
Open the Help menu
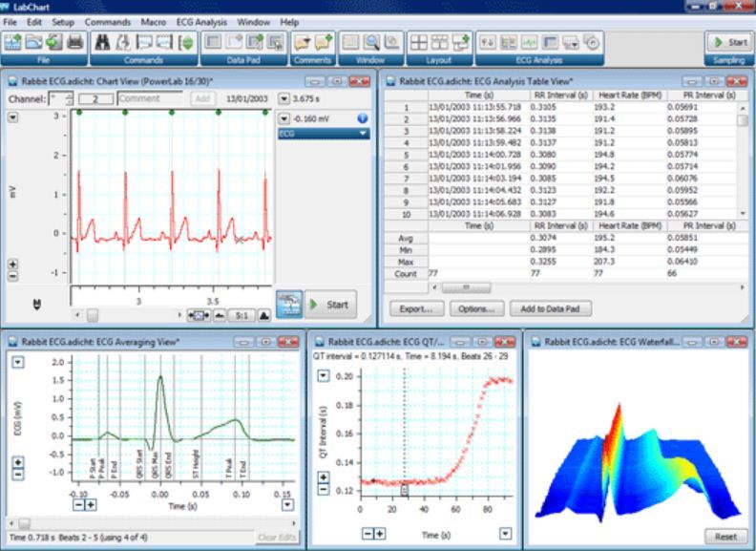(289, 22)
